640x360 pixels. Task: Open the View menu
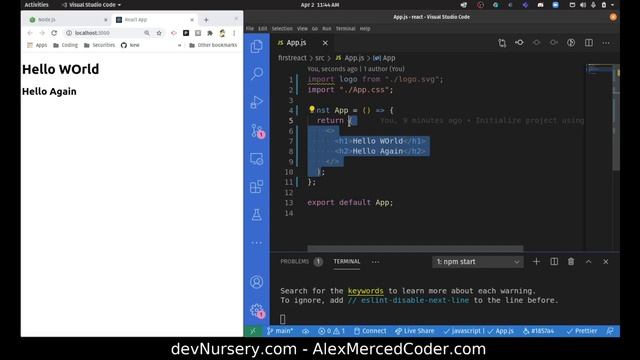[x=302, y=29]
